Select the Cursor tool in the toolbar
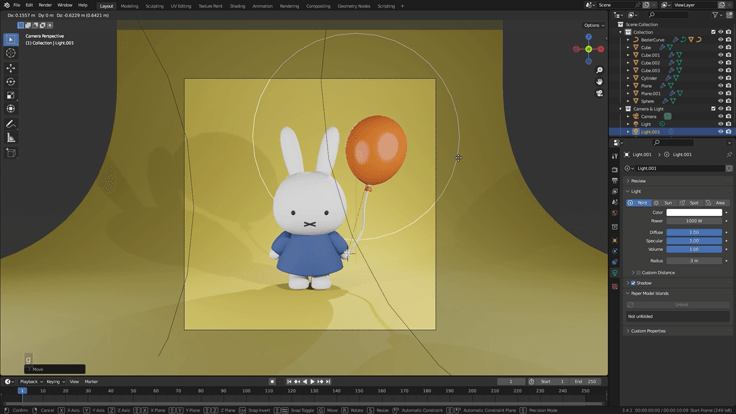The width and height of the screenshot is (736, 414). 11,54
